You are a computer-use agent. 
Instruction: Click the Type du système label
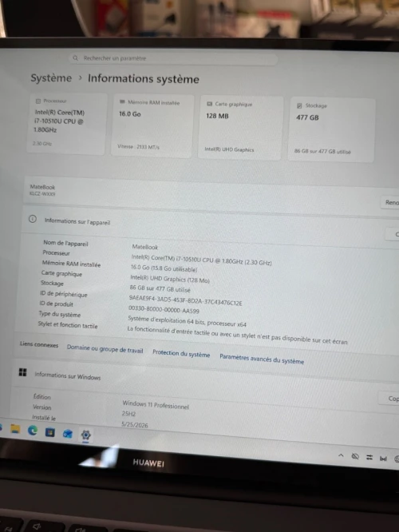60,314
